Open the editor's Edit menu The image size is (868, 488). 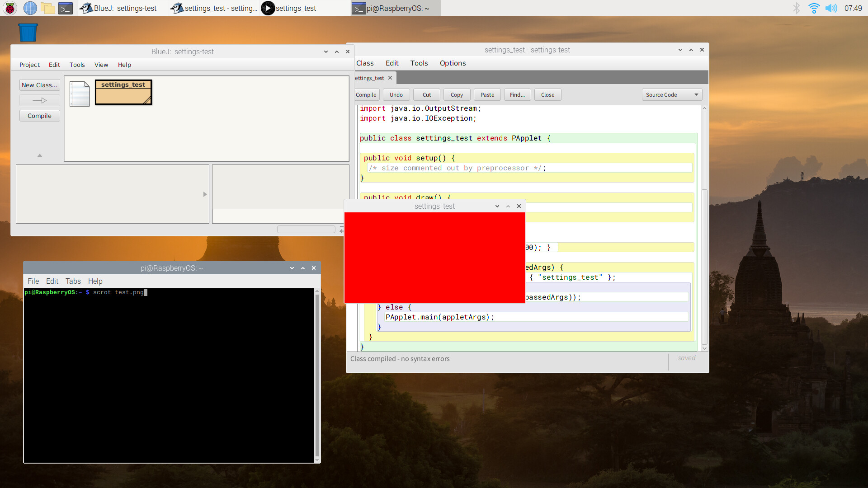point(392,63)
